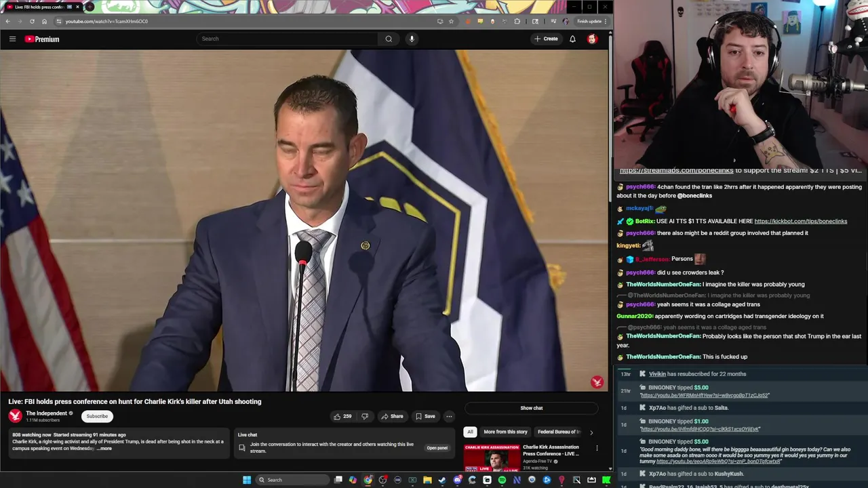This screenshot has width=868, height=488.
Task: Open more actions ellipsis under video
Action: pyautogui.click(x=449, y=416)
